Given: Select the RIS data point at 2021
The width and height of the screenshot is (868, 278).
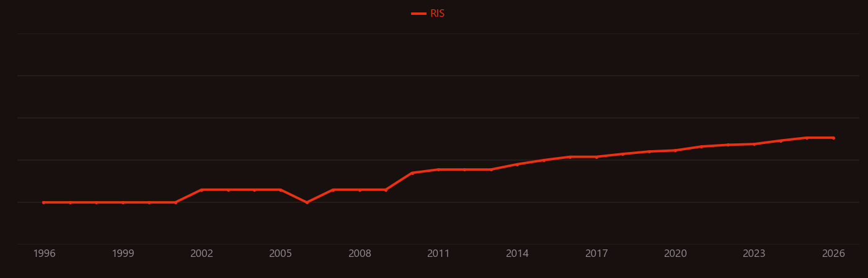Looking at the screenshot, I should (702, 146).
